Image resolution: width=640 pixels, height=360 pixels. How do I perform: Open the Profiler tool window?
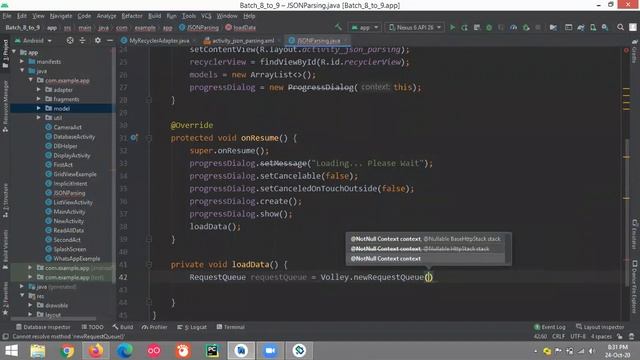click(155, 327)
